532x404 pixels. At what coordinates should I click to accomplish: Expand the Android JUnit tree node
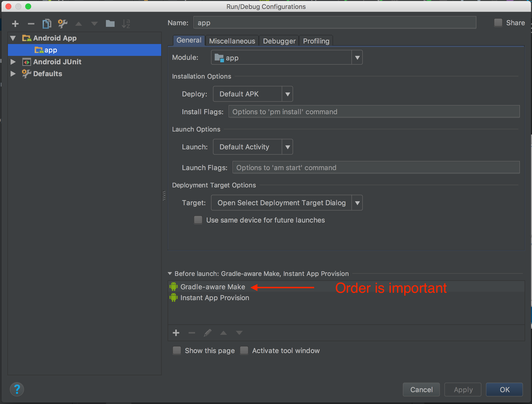click(13, 62)
